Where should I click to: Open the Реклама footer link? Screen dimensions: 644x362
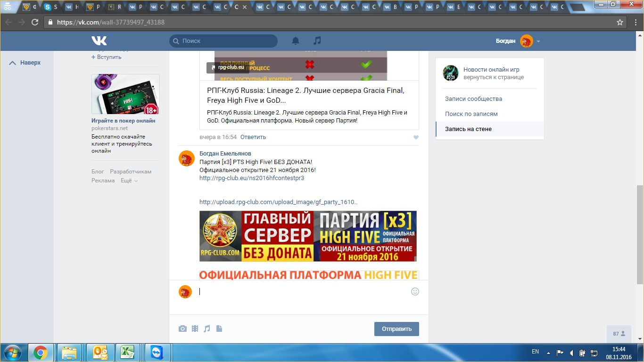coord(103,181)
